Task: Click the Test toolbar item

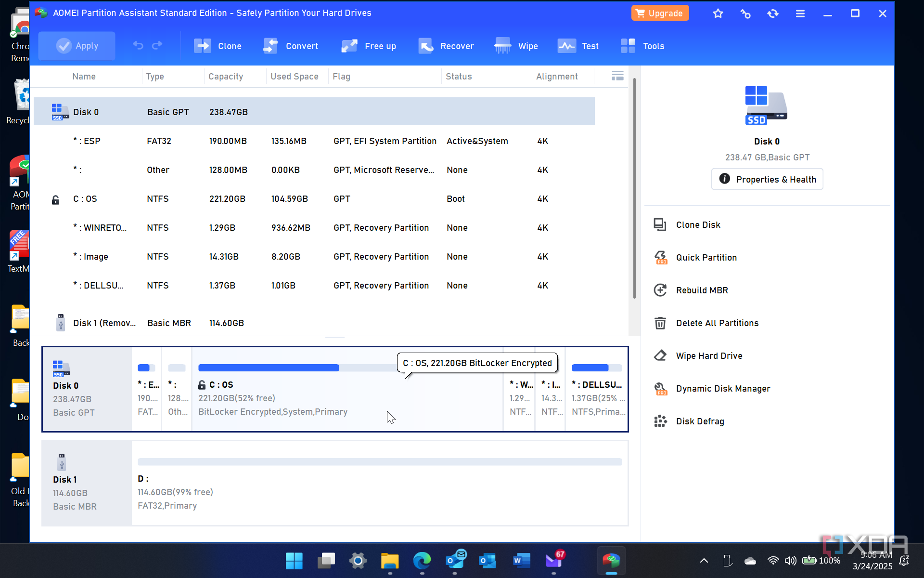Action: pyautogui.click(x=578, y=46)
